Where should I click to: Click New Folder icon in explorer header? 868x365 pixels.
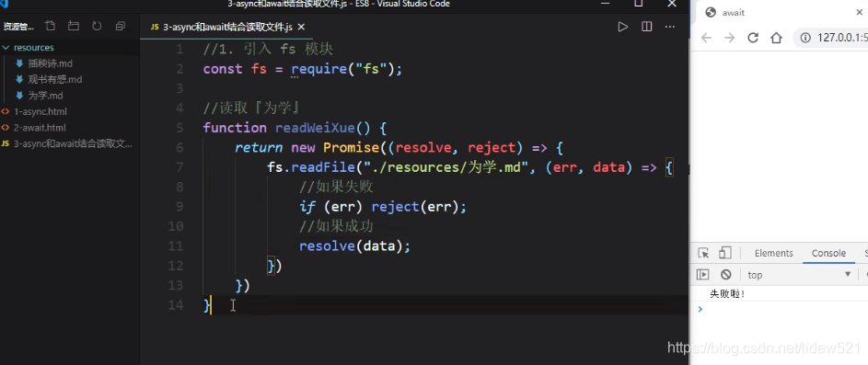pyautogui.click(x=73, y=26)
